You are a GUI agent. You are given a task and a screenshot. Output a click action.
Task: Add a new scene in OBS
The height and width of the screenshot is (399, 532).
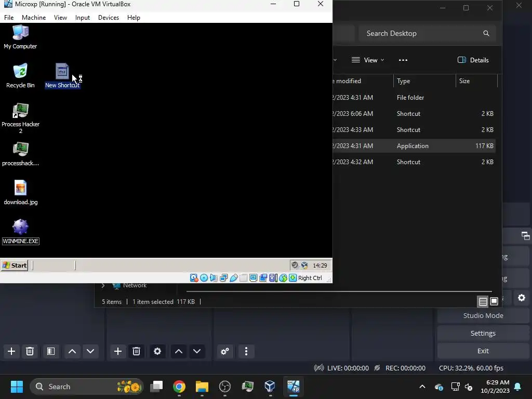point(11,351)
